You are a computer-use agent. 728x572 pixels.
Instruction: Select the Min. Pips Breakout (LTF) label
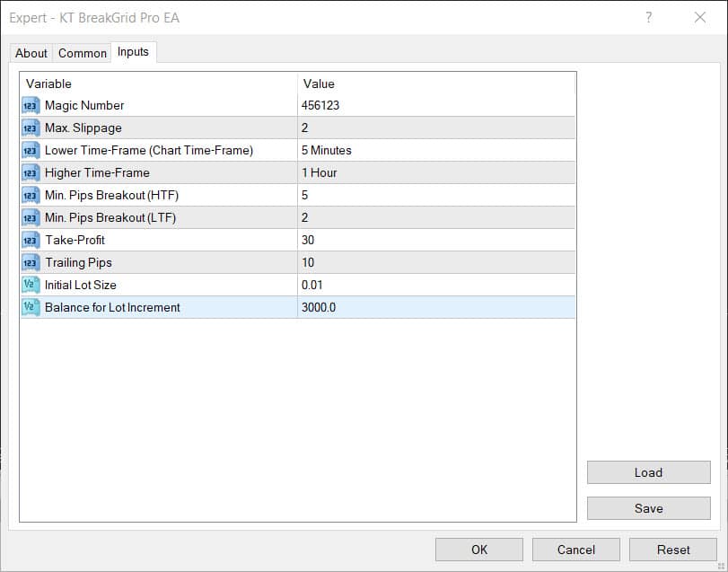[x=110, y=217]
